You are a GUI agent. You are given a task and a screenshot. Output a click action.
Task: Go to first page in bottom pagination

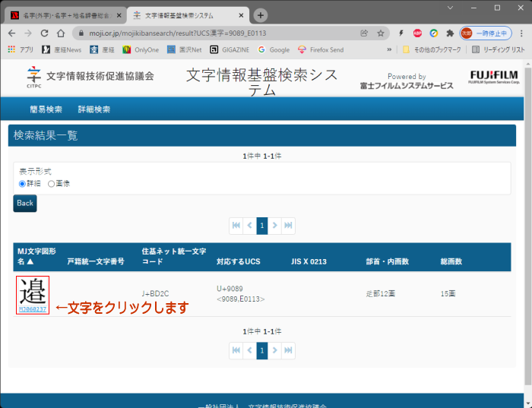(x=236, y=350)
